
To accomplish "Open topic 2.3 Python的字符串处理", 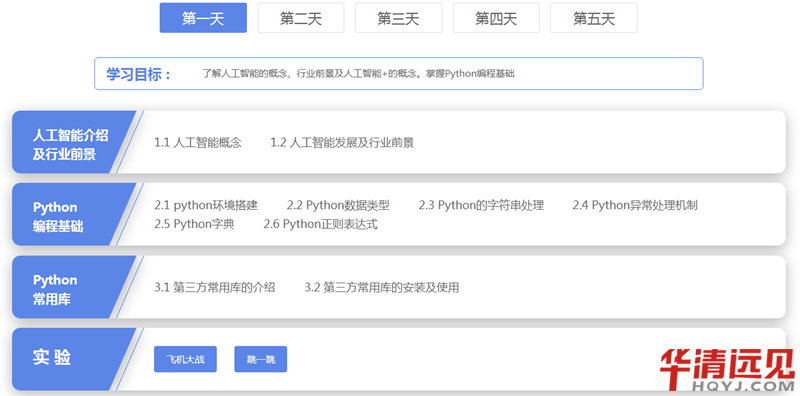I will pyautogui.click(x=481, y=206).
